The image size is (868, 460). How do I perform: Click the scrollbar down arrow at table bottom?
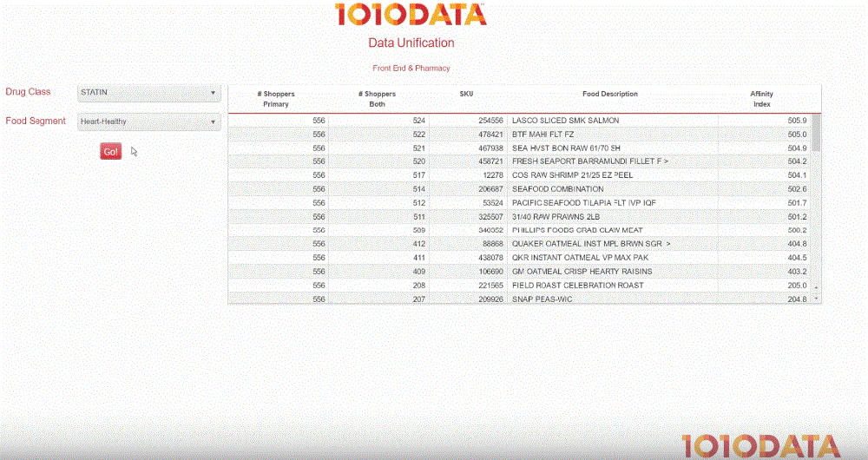point(816,299)
